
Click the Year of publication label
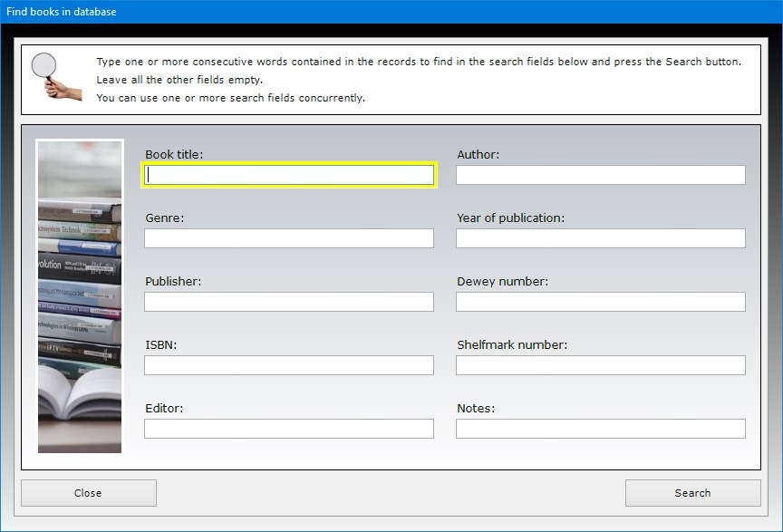[x=510, y=218]
